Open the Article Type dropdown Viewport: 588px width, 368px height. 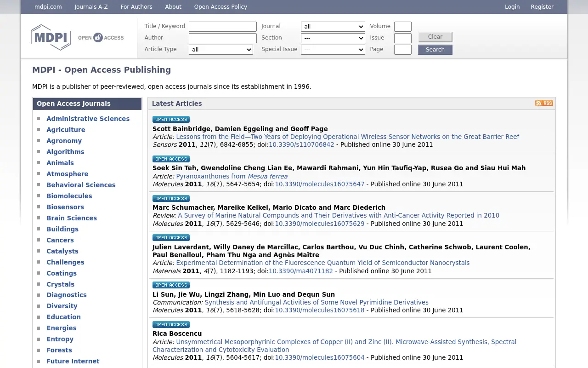coord(221,50)
